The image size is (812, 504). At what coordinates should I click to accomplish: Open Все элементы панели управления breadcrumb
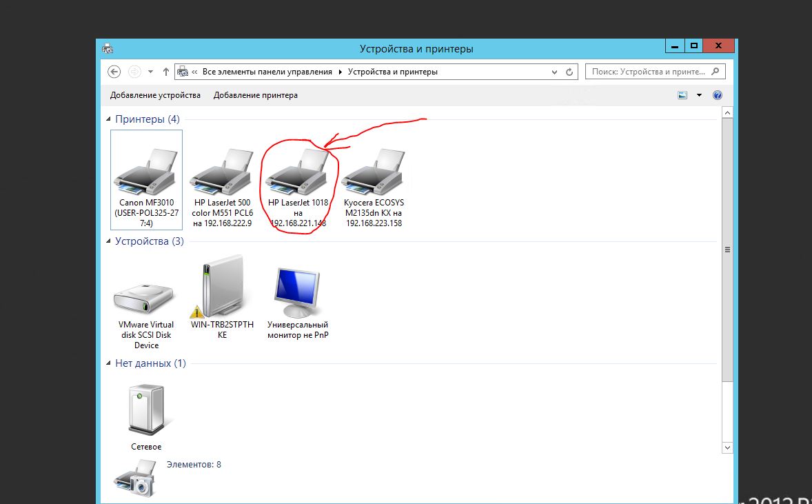click(x=267, y=72)
